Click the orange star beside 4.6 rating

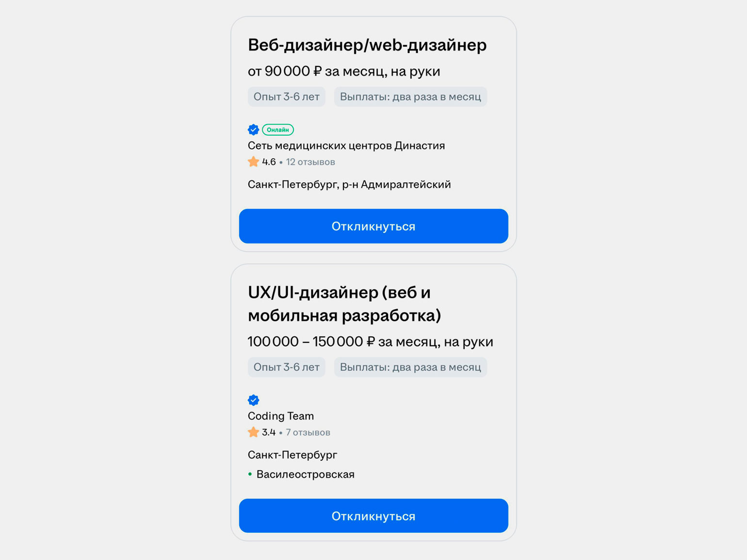pos(253,162)
